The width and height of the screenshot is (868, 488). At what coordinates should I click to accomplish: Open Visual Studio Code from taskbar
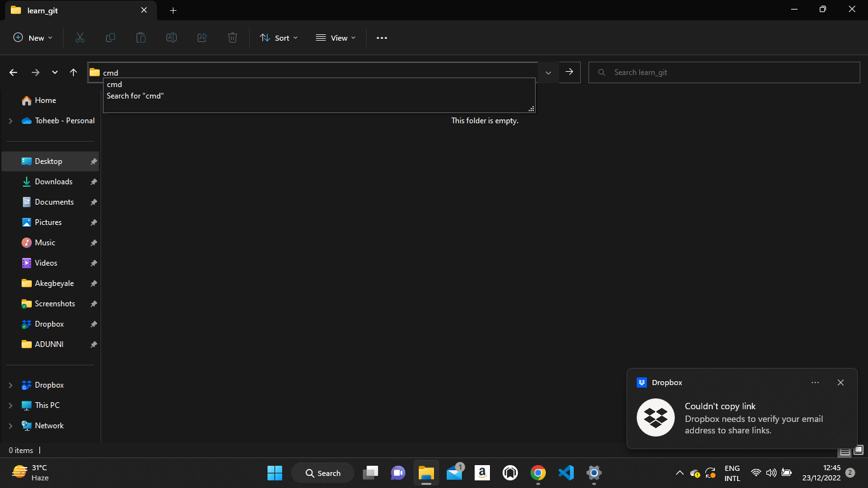point(566,473)
